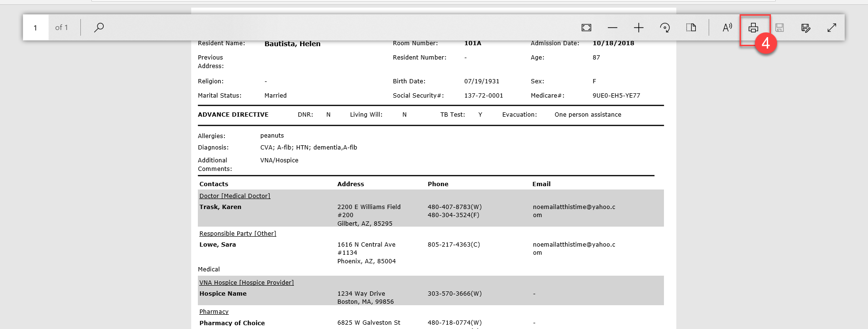The image size is (868, 329).
Task: Zoom in with the plus icon
Action: pos(639,28)
